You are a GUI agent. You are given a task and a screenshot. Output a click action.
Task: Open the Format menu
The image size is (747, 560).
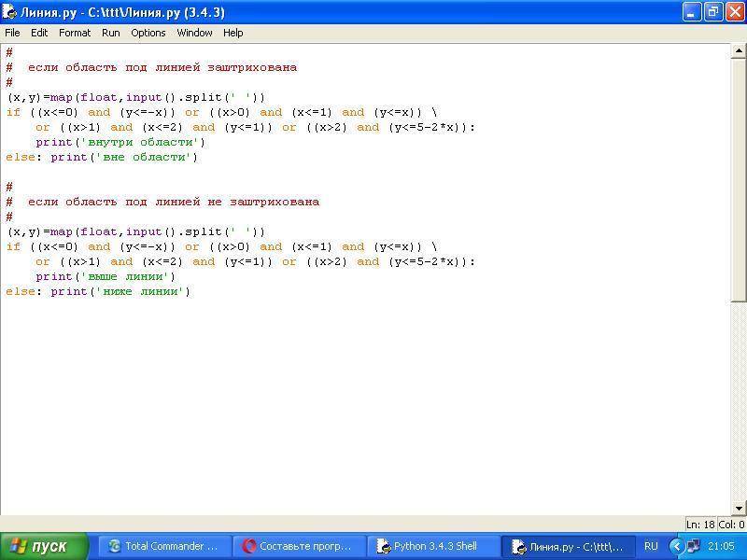point(75,33)
